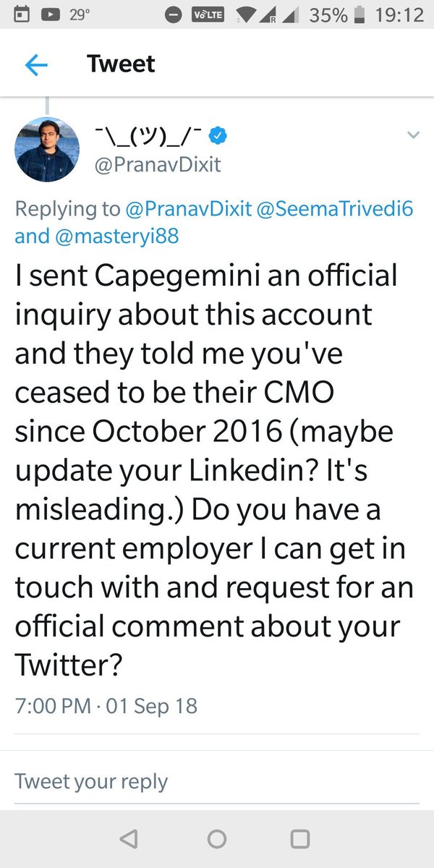Tap the profile picture avatar
Image resolution: width=434 pixels, height=868 pixels.
[x=47, y=149]
